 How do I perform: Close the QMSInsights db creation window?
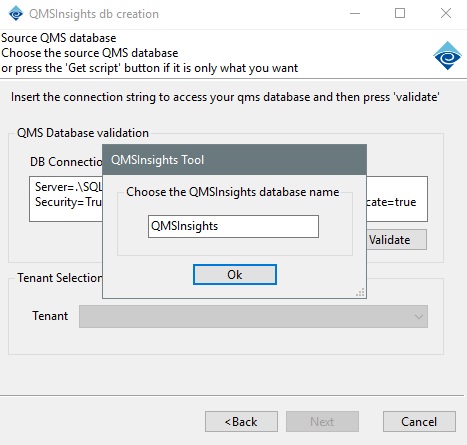tap(446, 14)
